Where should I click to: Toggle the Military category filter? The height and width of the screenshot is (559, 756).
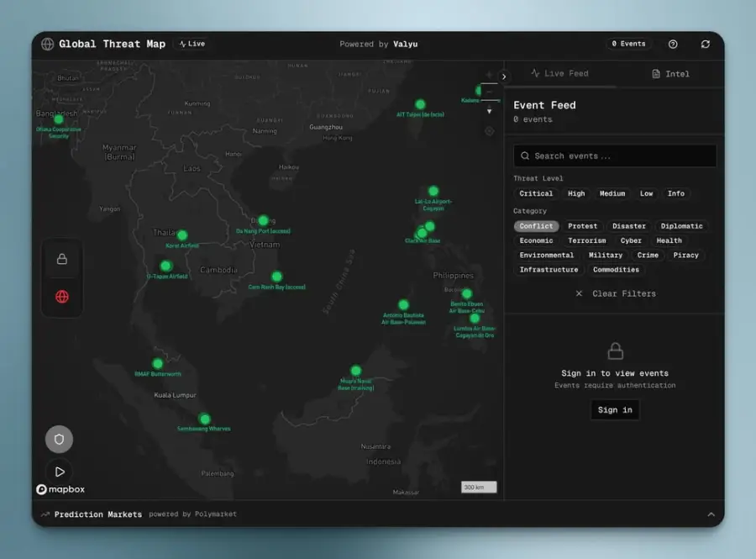point(606,256)
